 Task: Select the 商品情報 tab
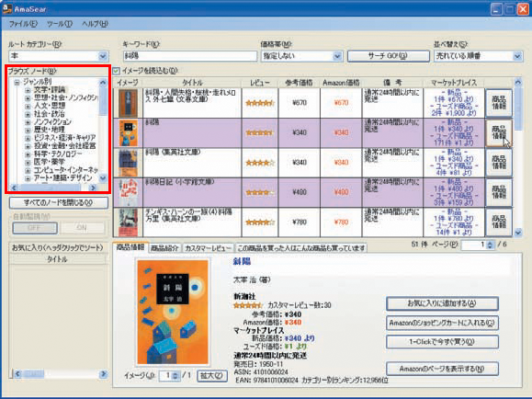tap(130, 247)
